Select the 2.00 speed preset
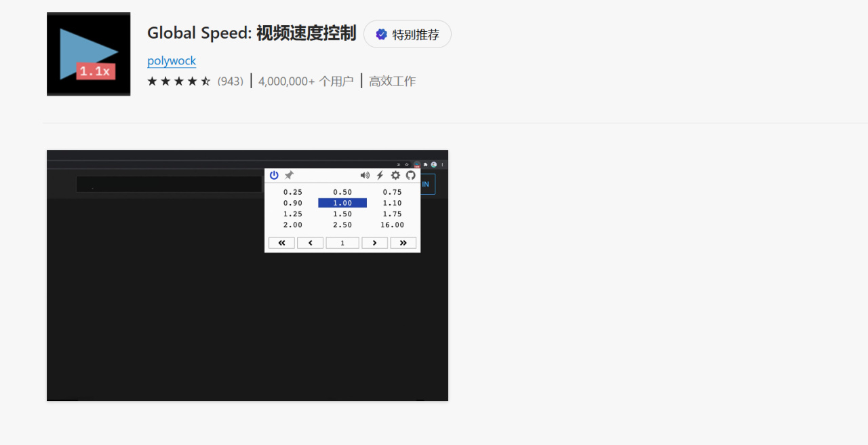This screenshot has height=445, width=868. 293,225
